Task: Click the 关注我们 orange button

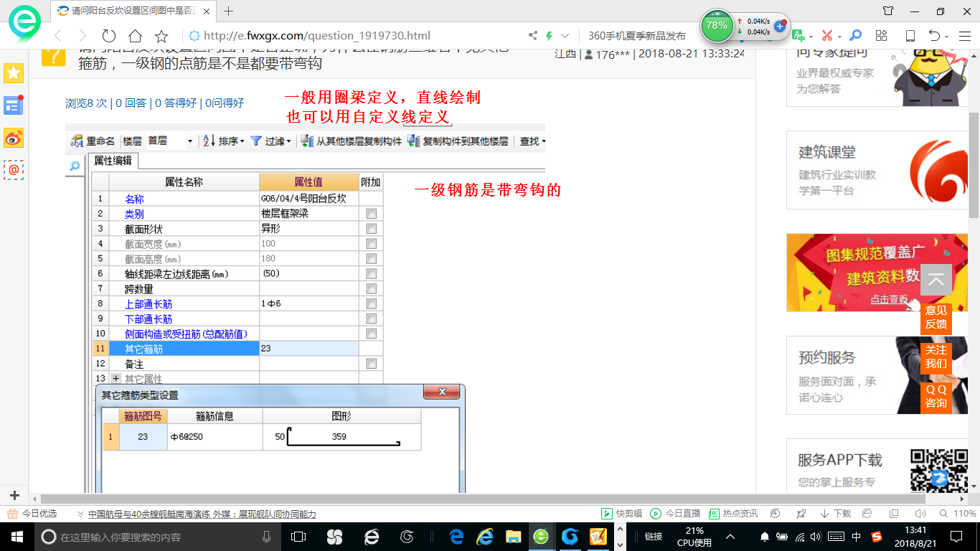Action: [936, 357]
